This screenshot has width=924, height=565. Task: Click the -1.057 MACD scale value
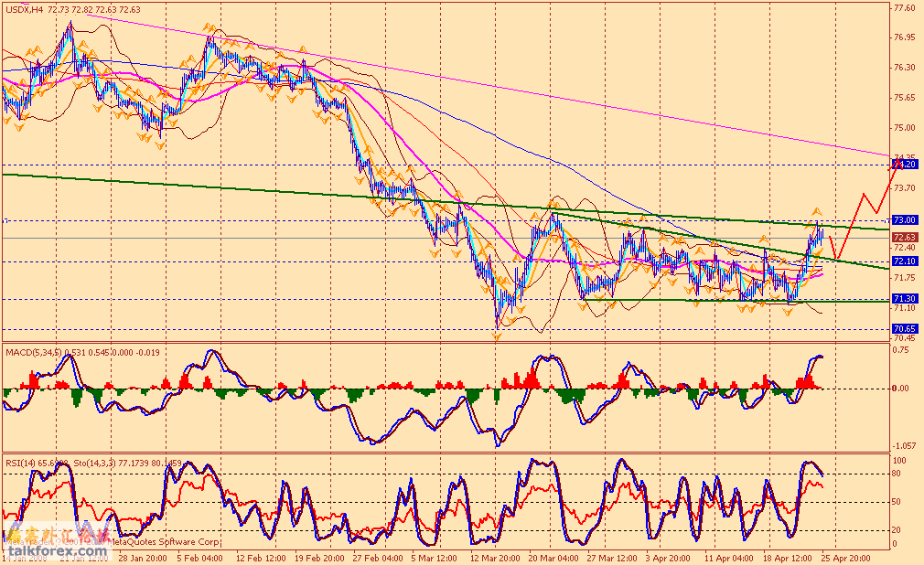(x=905, y=446)
